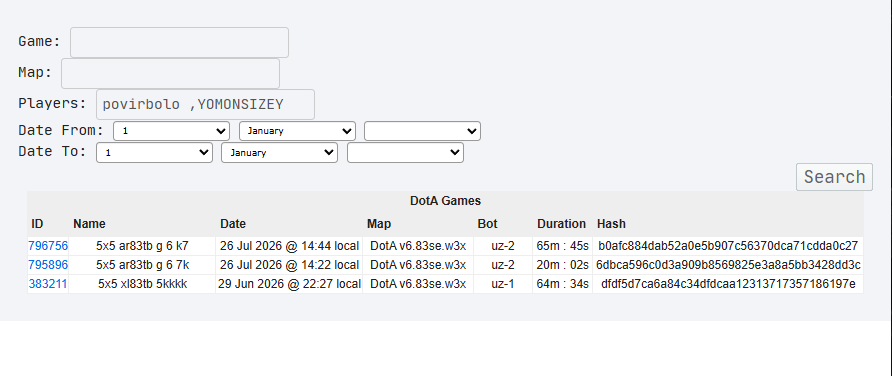This screenshot has height=376, width=892.
Task: Click date 26 Jul 2026 @ 14:22 local
Action: (x=289, y=265)
